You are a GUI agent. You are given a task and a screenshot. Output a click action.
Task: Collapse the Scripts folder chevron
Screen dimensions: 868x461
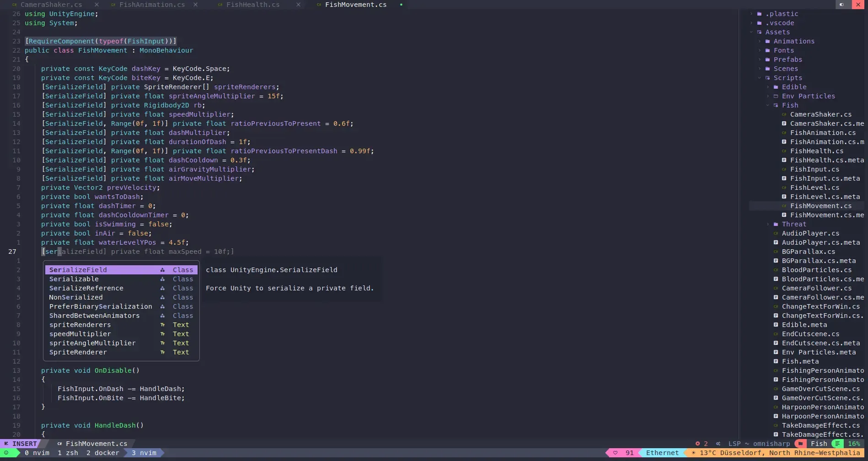pyautogui.click(x=760, y=78)
